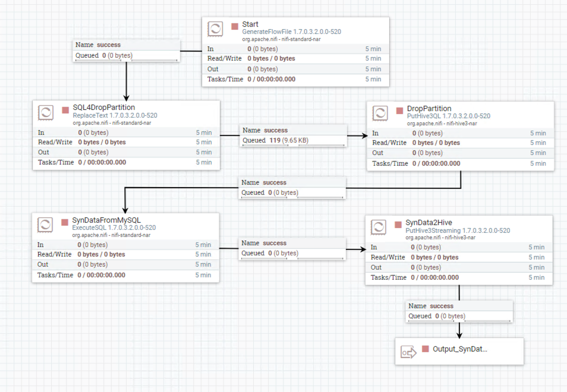Click the stopped status square on Start
Screen dimensions: 567x392
(x=235, y=26)
